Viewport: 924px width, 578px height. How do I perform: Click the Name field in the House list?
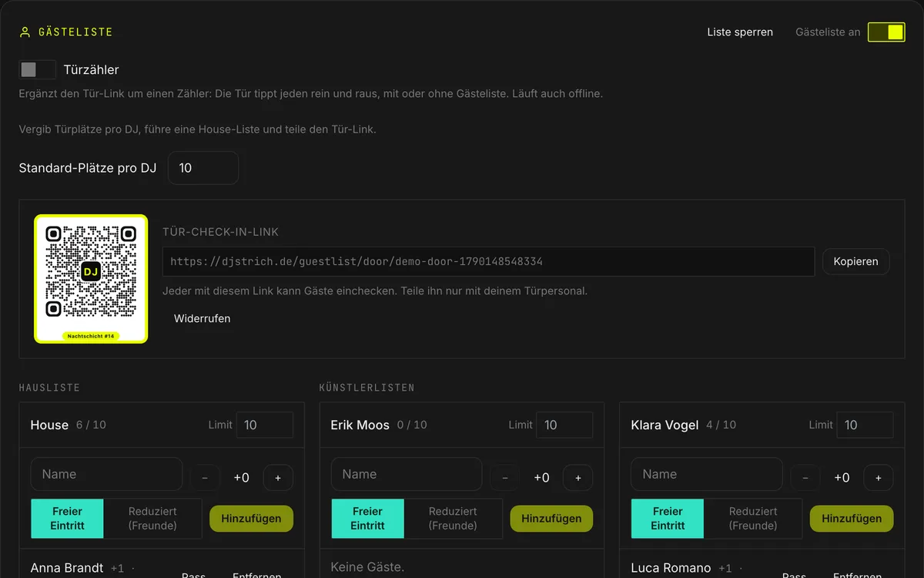coord(106,475)
